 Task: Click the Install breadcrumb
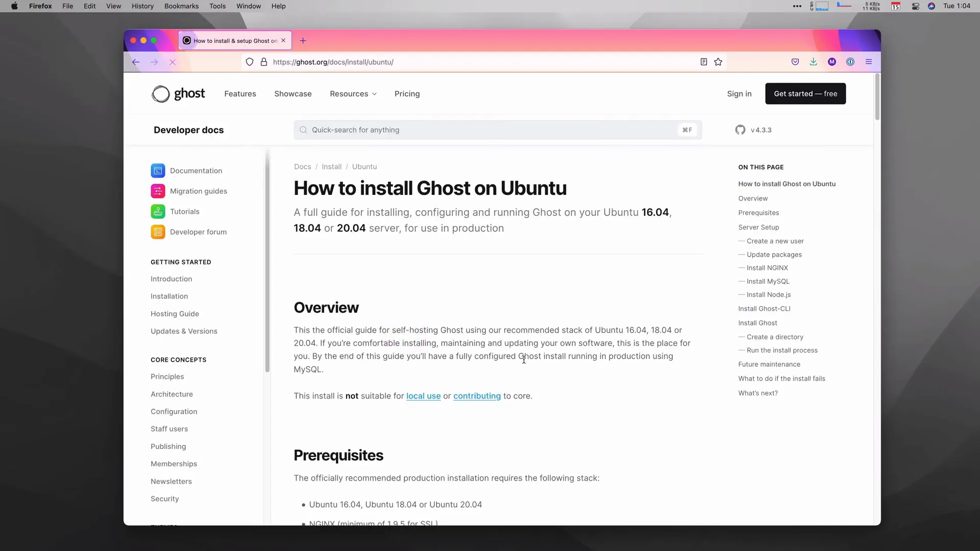(332, 167)
